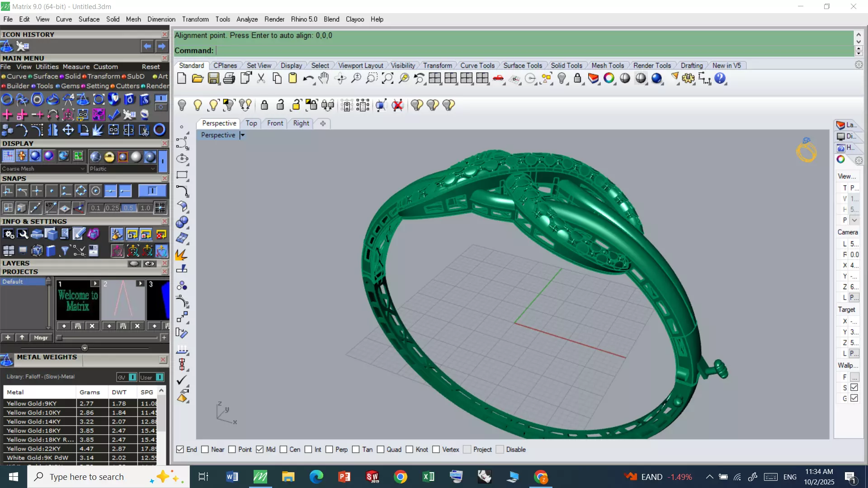Toggle the GV switch in Metal Weights
Screen dimensions: 868x488
pos(132,377)
